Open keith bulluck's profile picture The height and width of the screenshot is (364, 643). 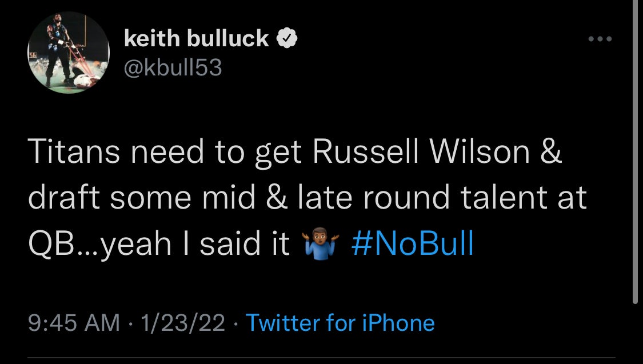pyautogui.click(x=68, y=53)
